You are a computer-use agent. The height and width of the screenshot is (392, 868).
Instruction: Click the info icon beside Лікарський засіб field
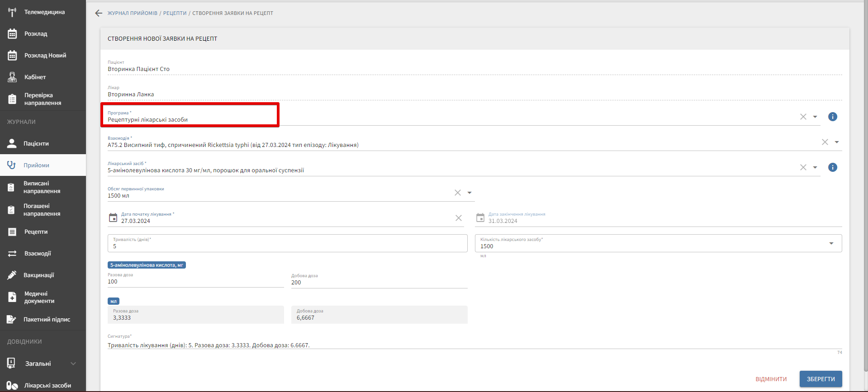832,167
